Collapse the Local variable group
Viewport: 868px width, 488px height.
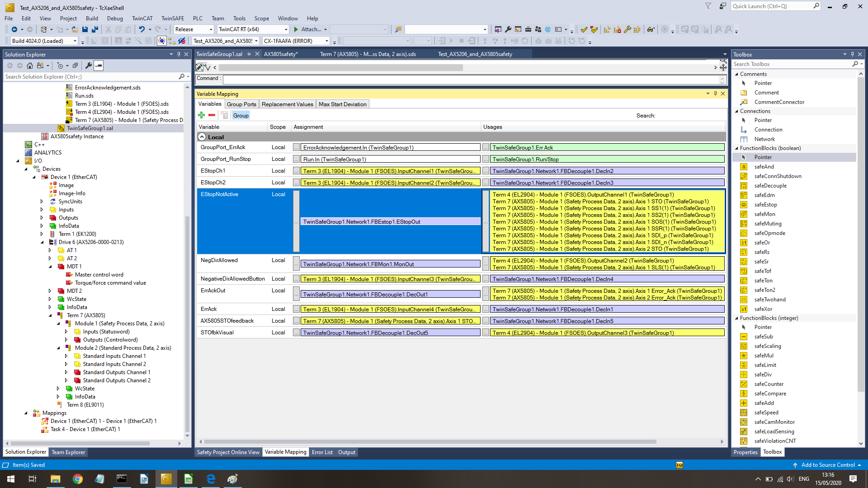tap(202, 137)
